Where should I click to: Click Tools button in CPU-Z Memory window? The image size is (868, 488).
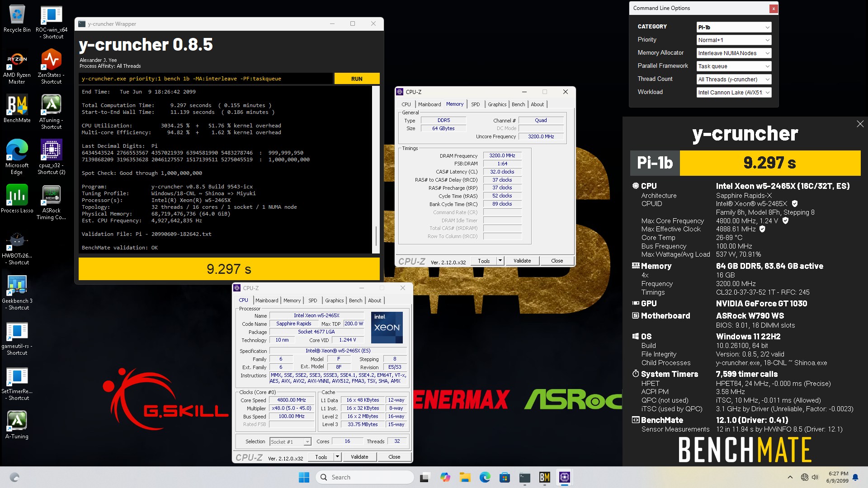(x=484, y=261)
